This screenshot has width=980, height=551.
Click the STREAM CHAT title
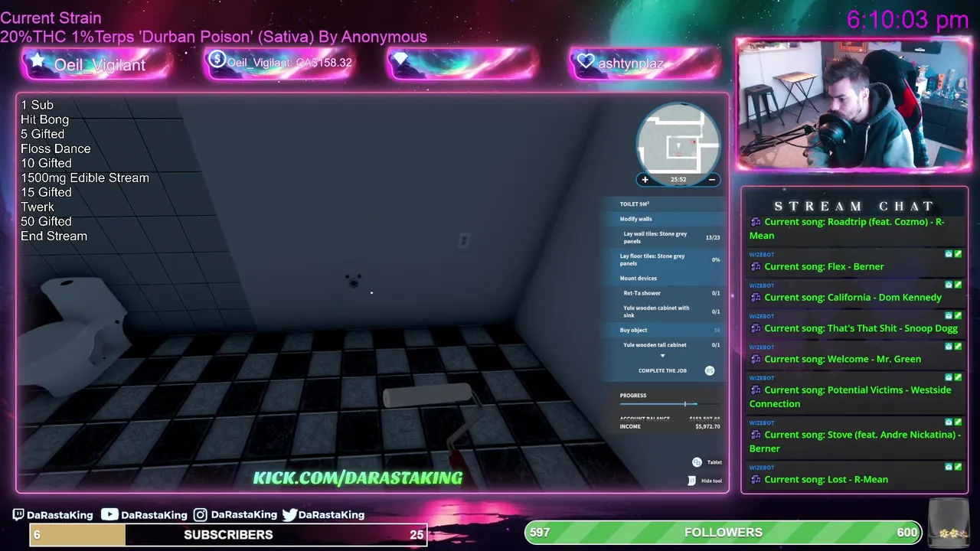tap(854, 206)
